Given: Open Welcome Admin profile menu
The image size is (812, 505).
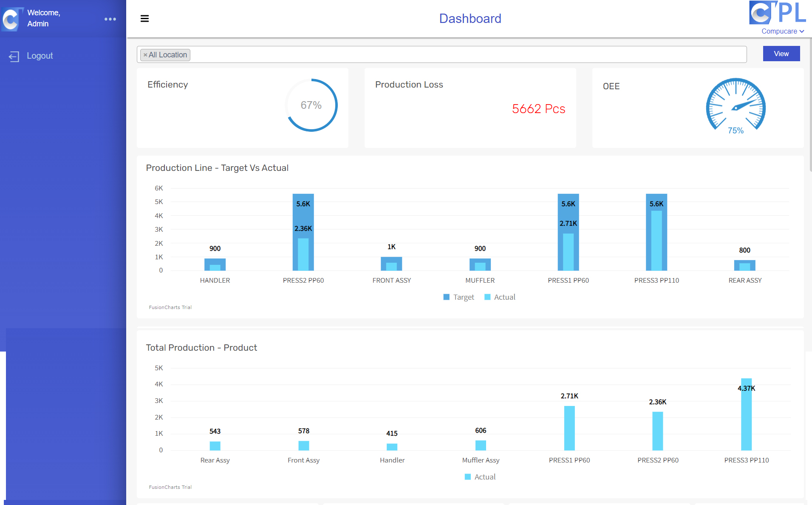Looking at the screenshot, I should pyautogui.click(x=44, y=18).
